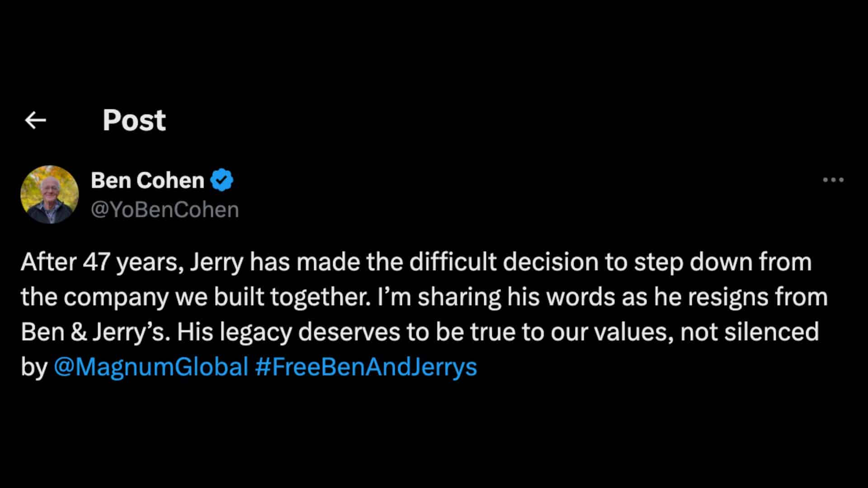Screen dimensions: 868x488
Task: Click the Ben Cohen display name
Action: (147, 180)
